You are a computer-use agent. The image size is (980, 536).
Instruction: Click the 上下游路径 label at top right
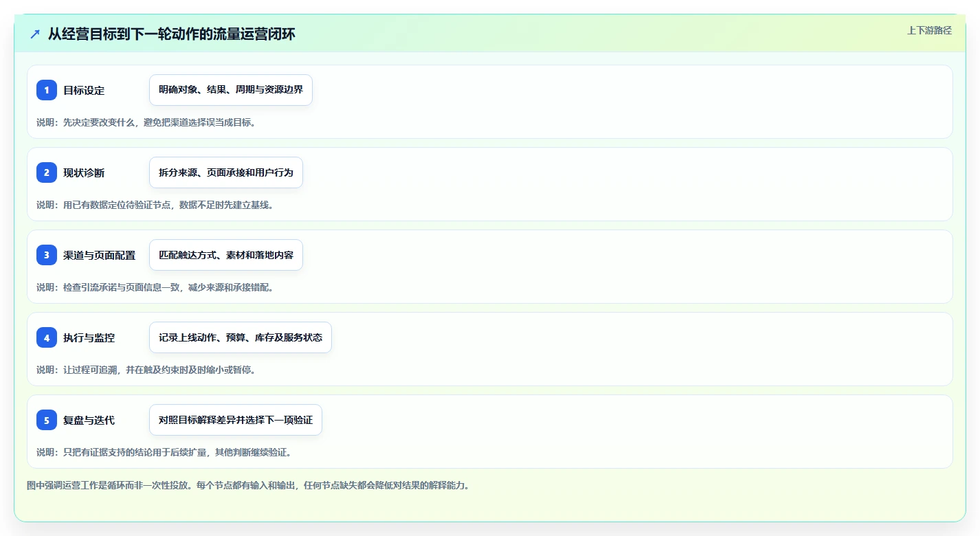(x=929, y=30)
